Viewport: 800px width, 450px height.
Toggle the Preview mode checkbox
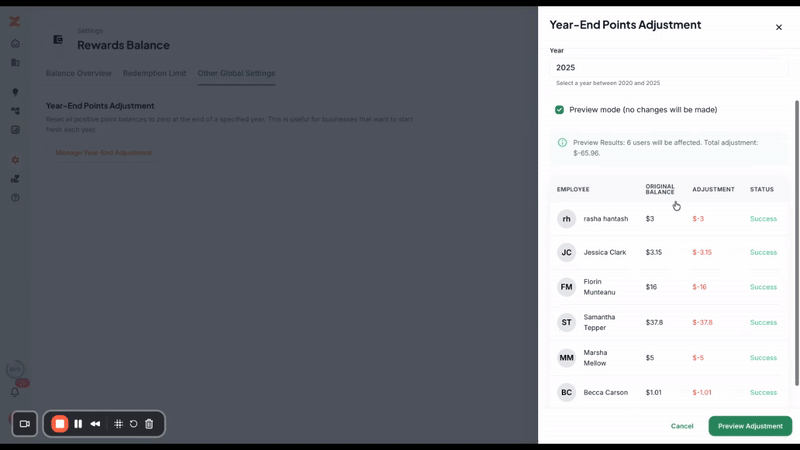[559, 110]
